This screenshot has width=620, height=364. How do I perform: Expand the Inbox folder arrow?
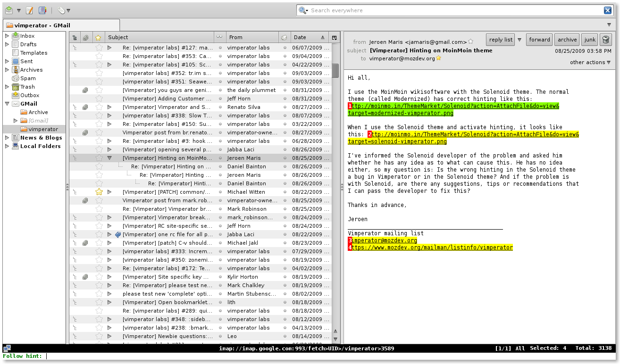7,36
